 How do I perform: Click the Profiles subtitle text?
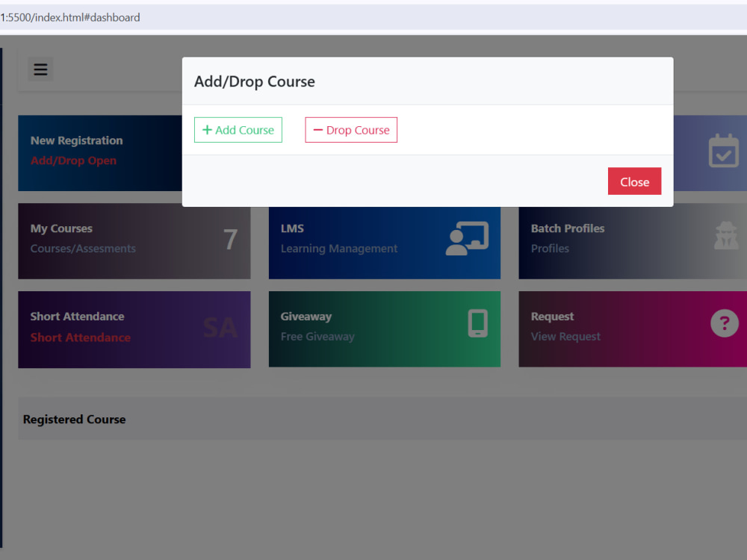click(550, 249)
